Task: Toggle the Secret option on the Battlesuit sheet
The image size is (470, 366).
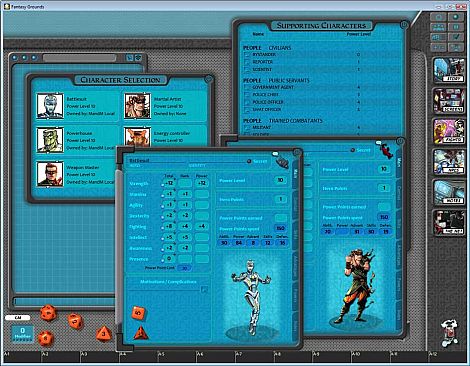Action: coord(249,161)
